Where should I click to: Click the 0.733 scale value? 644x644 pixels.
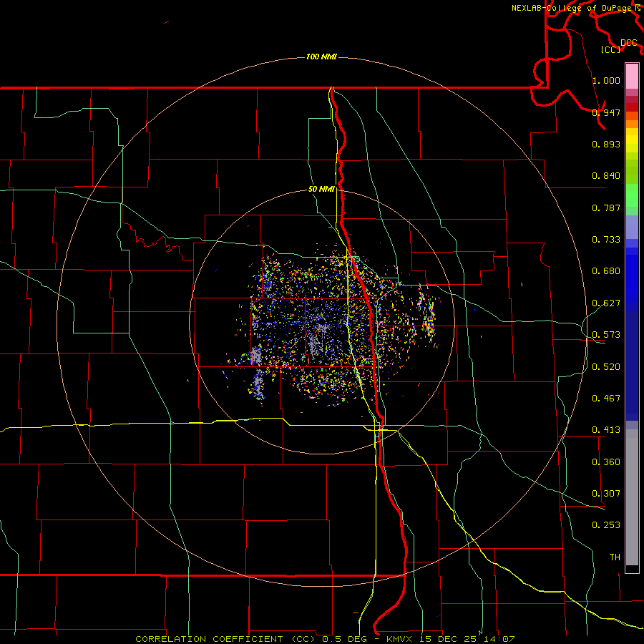point(606,240)
